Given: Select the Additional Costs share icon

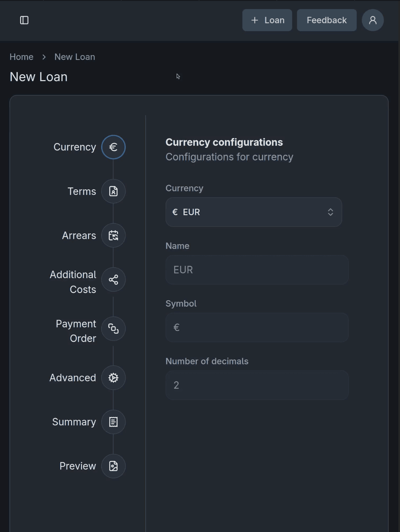Looking at the screenshot, I should click(x=113, y=279).
